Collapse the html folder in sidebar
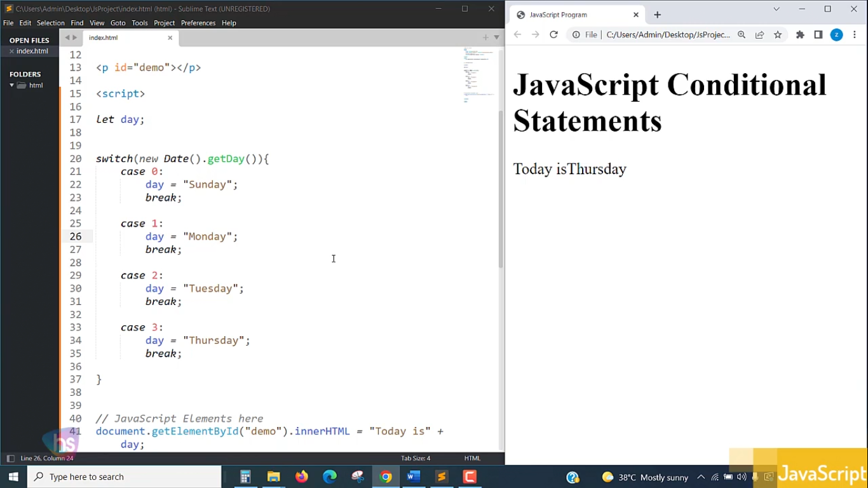 point(11,85)
